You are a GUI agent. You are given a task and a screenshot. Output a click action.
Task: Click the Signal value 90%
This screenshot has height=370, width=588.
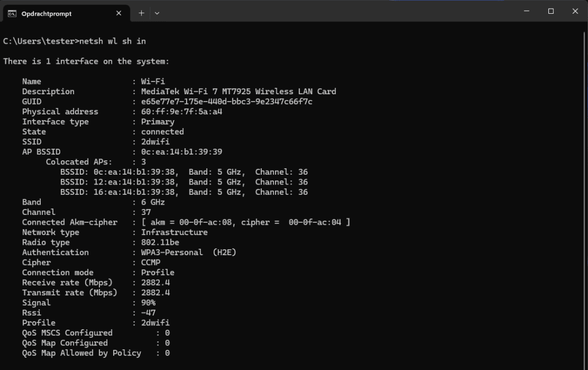coord(148,303)
